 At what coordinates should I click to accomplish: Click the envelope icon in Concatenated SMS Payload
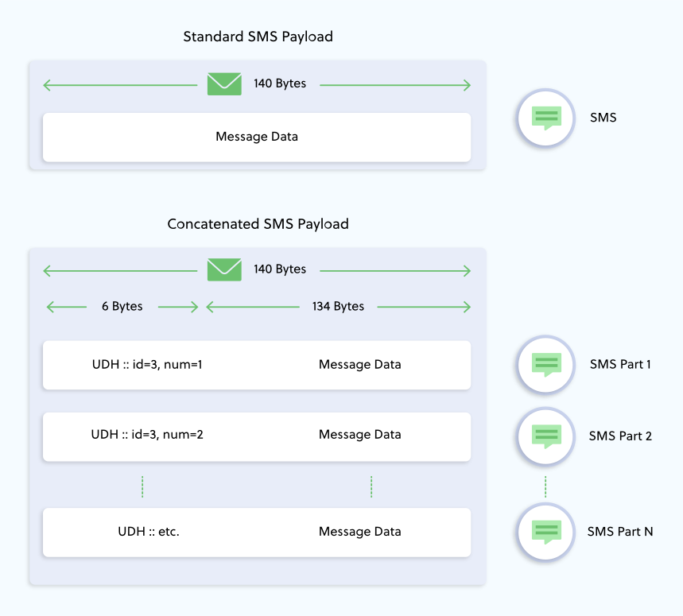pyautogui.click(x=223, y=269)
